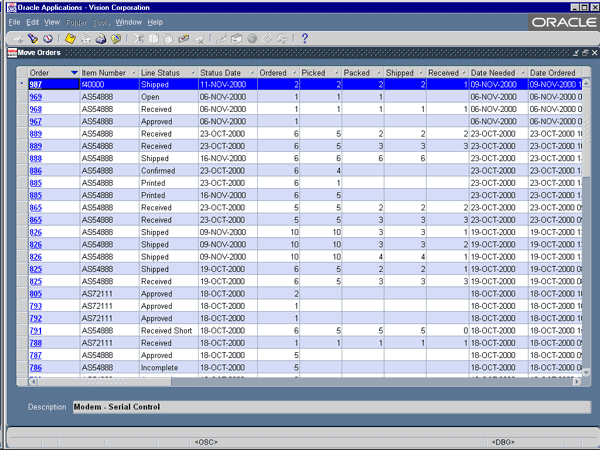The height and width of the screenshot is (450, 600).
Task: Click the Cut scissors icon
Action: tap(139, 39)
